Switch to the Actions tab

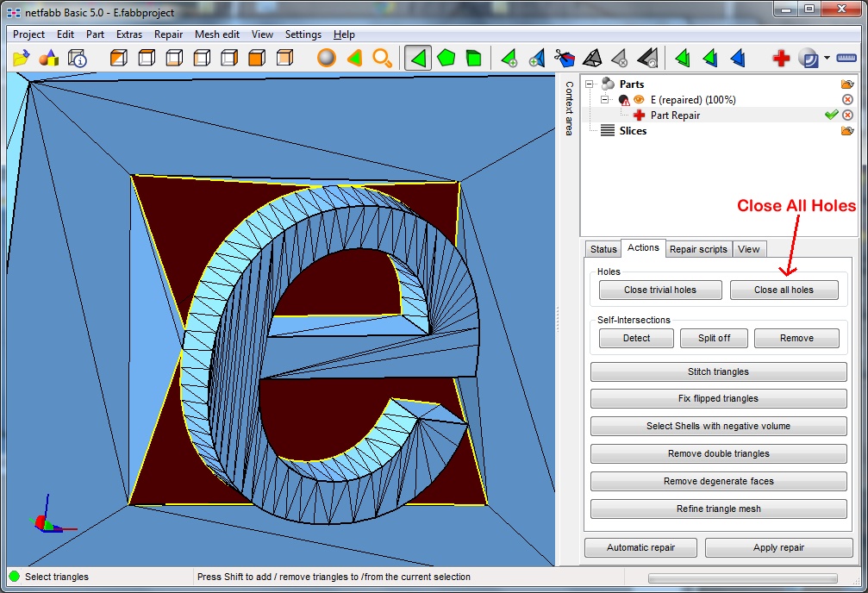point(643,247)
